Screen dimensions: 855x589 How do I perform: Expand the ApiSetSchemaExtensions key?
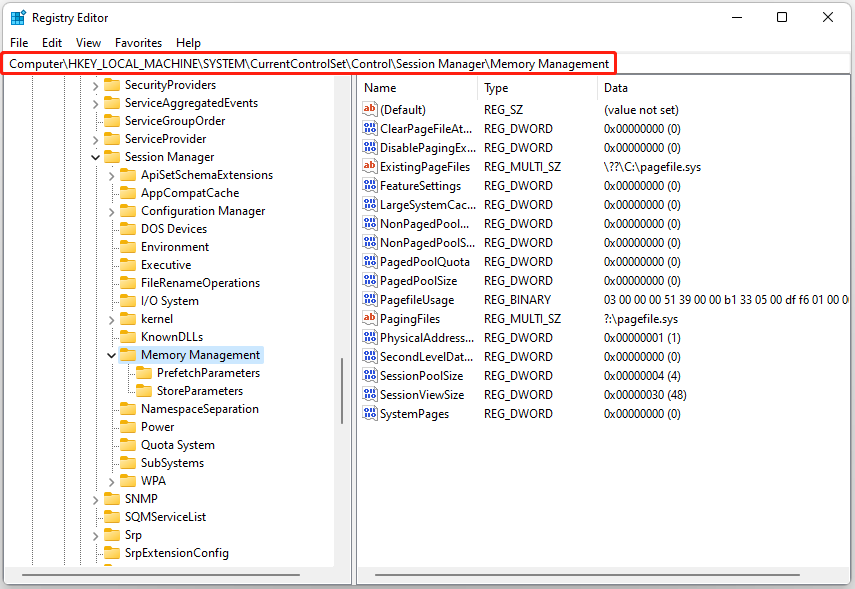pos(111,176)
